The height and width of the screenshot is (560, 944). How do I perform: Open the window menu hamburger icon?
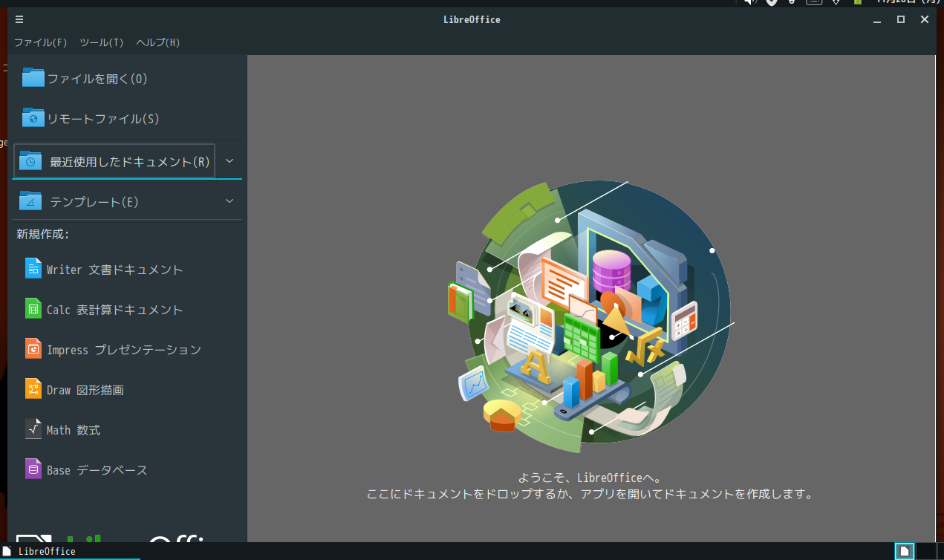[x=19, y=19]
